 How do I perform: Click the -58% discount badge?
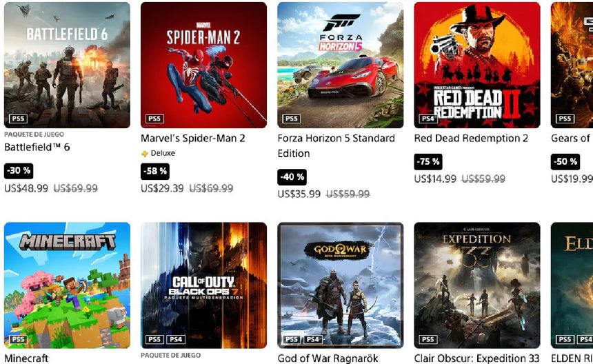(154, 171)
